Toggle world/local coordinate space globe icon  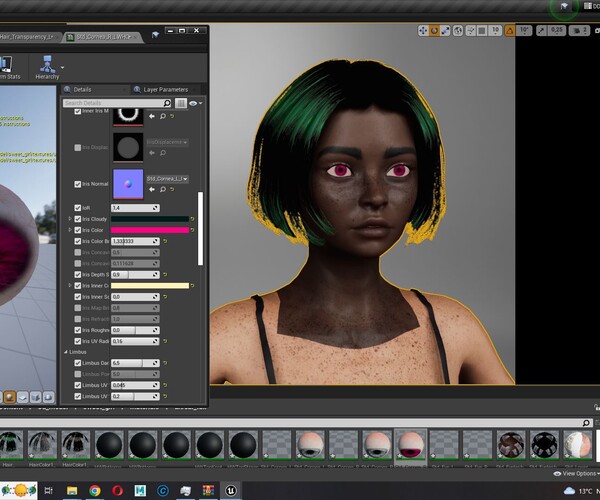(458, 31)
